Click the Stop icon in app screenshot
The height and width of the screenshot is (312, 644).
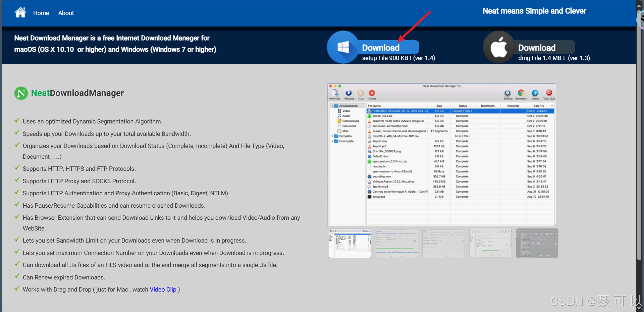coord(361,94)
